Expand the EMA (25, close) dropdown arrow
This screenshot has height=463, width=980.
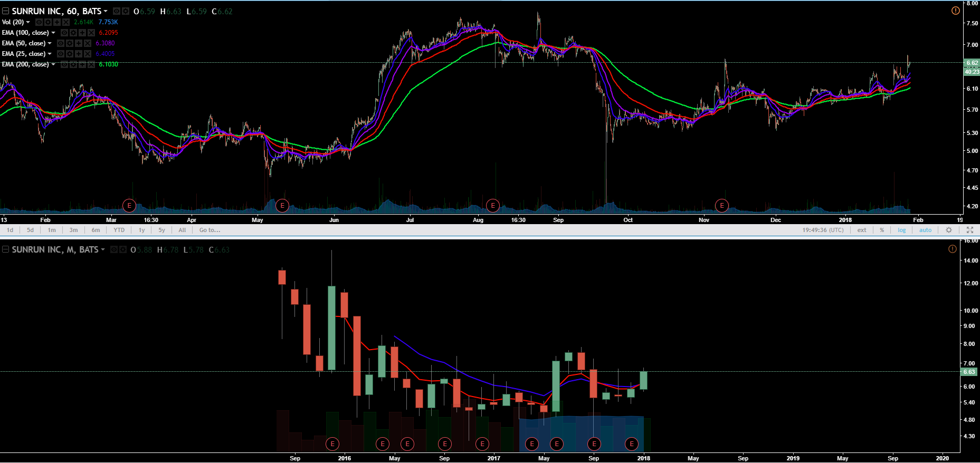[50, 54]
